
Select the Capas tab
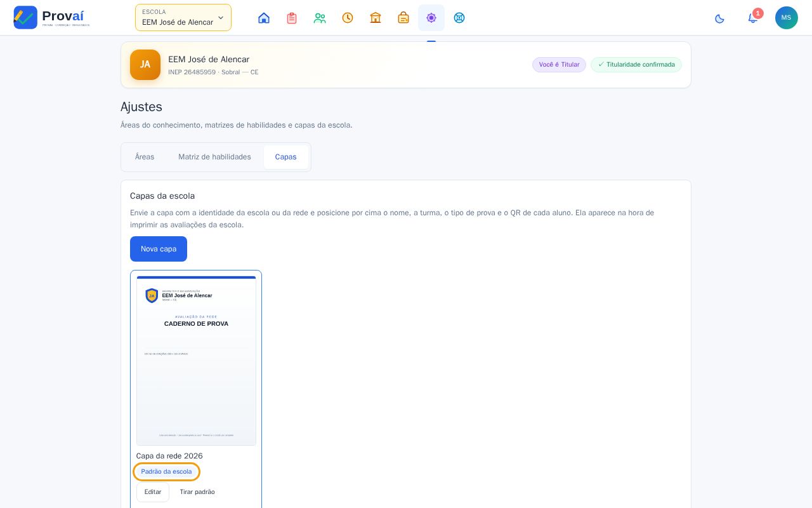[285, 157]
